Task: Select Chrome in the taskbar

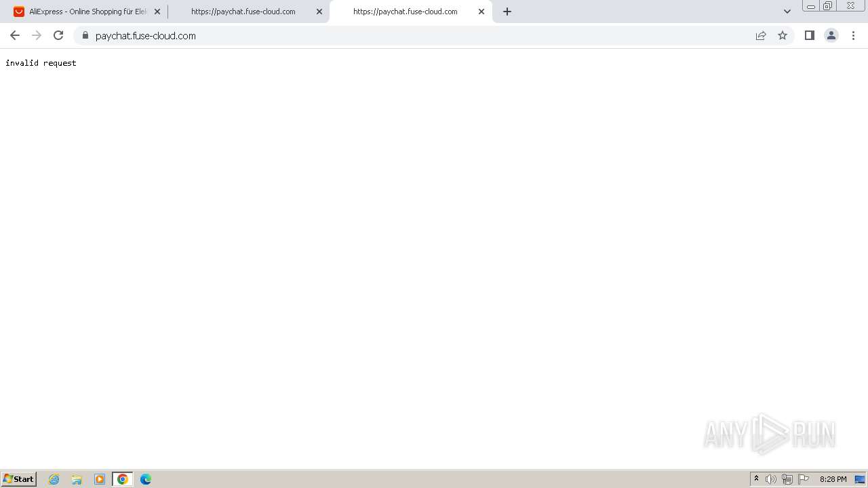Action: [x=123, y=479]
